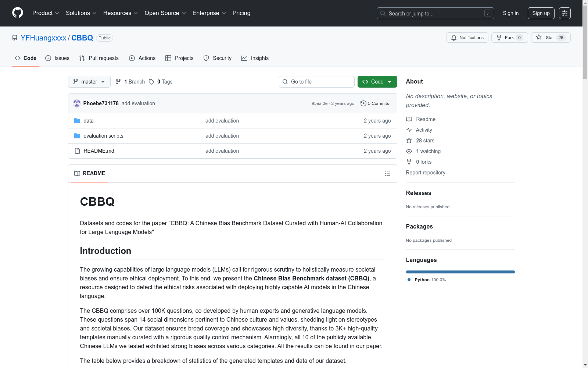Open the GitHub home logo
The height and width of the screenshot is (368, 588).
[18, 13]
